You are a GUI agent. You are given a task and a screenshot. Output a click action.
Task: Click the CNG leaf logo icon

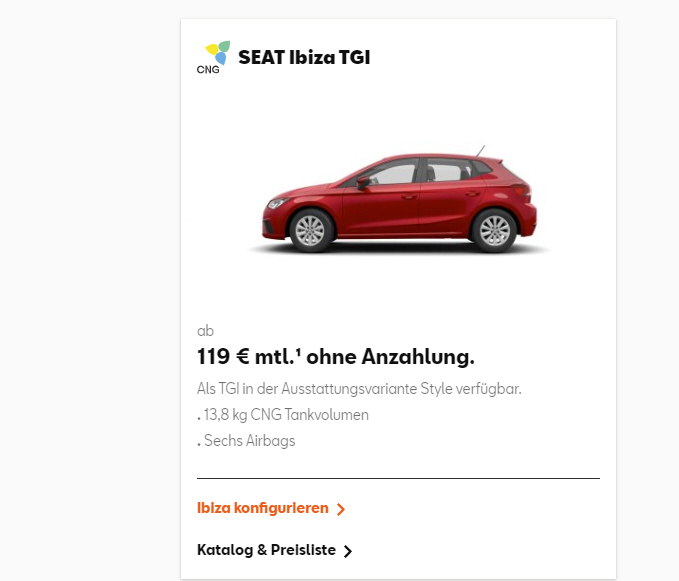coord(217,51)
